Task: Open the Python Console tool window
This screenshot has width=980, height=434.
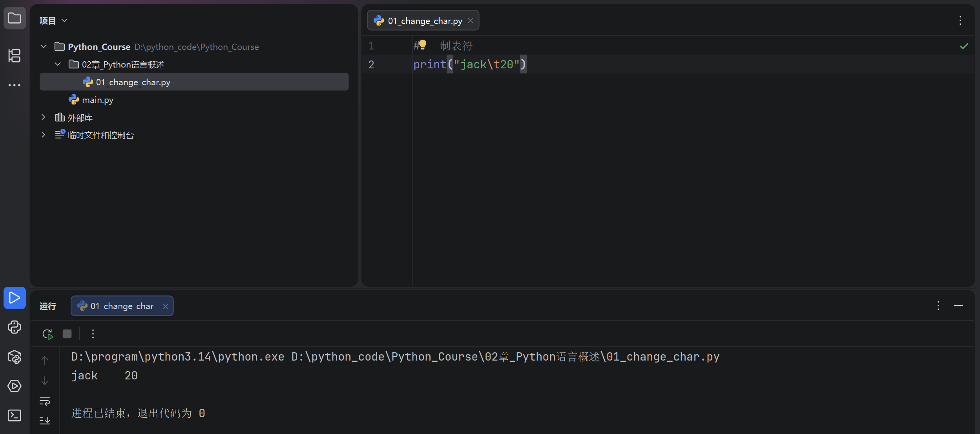Action: coord(15,327)
